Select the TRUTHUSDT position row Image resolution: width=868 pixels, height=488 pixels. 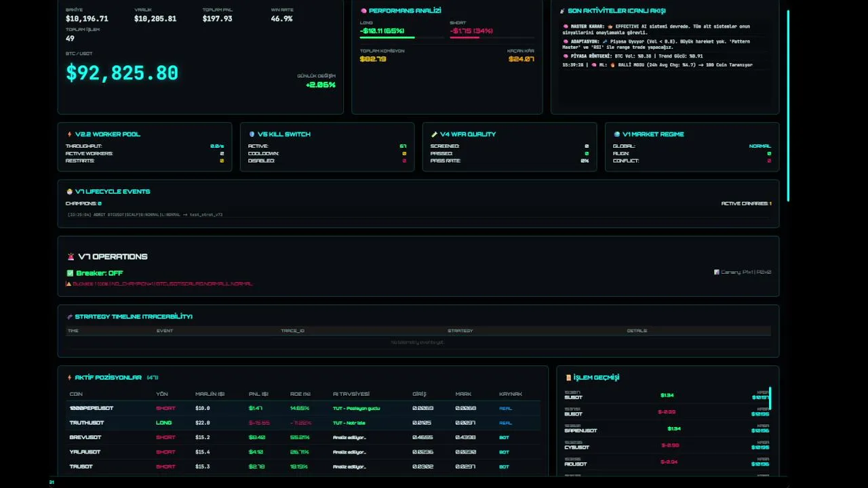[303, 423]
